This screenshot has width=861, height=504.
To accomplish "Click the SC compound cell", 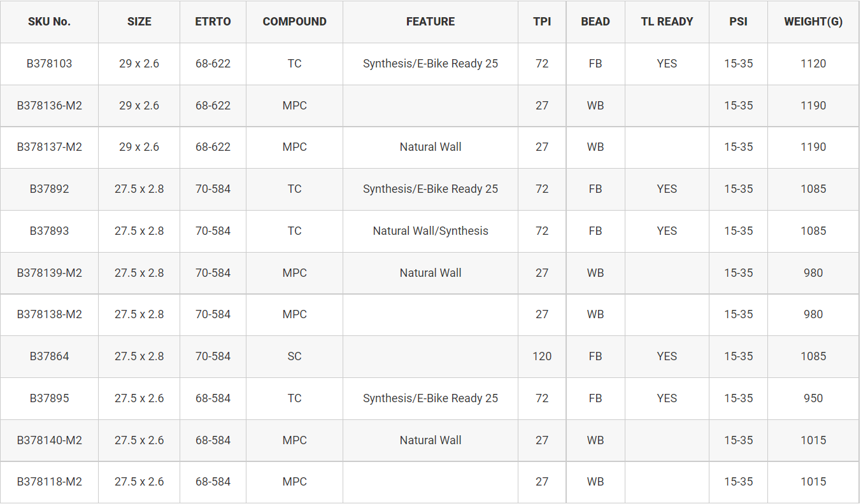I will pos(294,356).
